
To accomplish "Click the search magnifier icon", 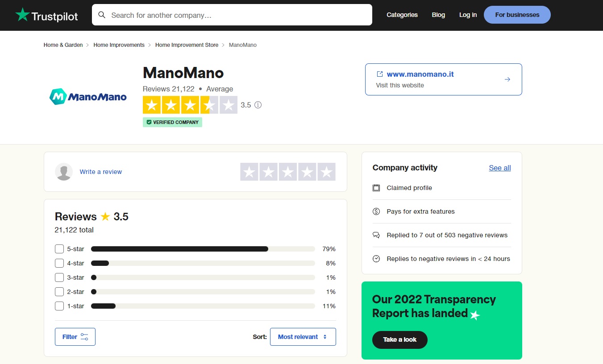I will pos(102,15).
